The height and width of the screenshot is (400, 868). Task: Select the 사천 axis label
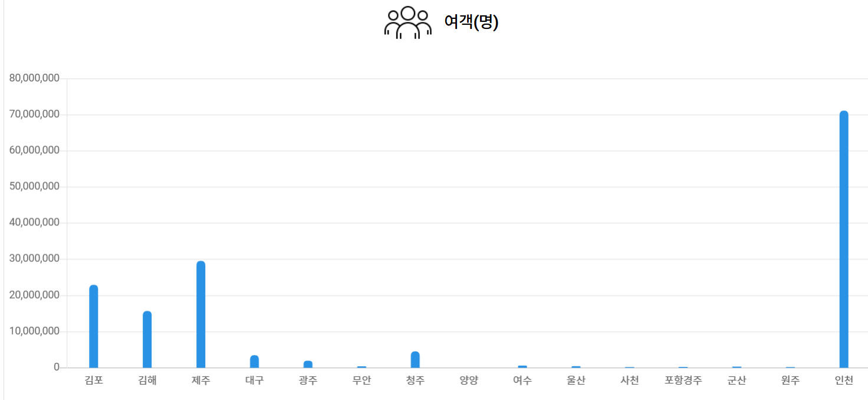coord(629,381)
